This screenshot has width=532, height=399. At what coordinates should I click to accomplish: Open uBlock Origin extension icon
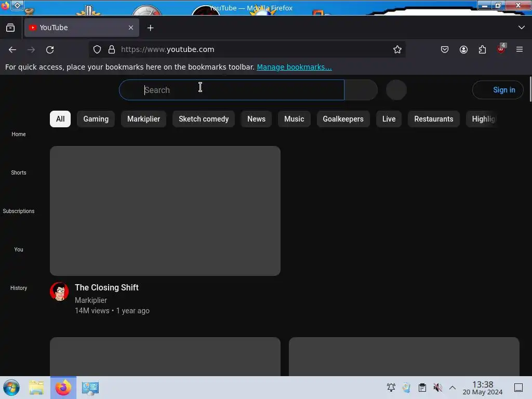point(501,49)
